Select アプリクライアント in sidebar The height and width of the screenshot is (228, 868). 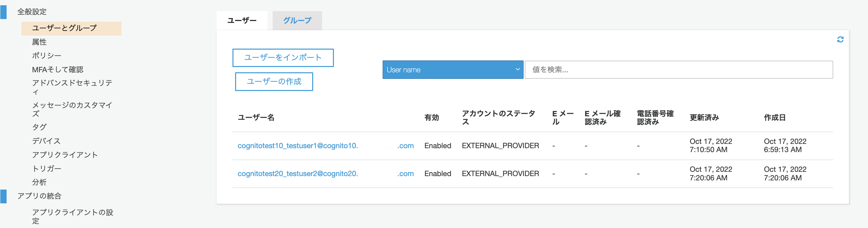coord(65,155)
